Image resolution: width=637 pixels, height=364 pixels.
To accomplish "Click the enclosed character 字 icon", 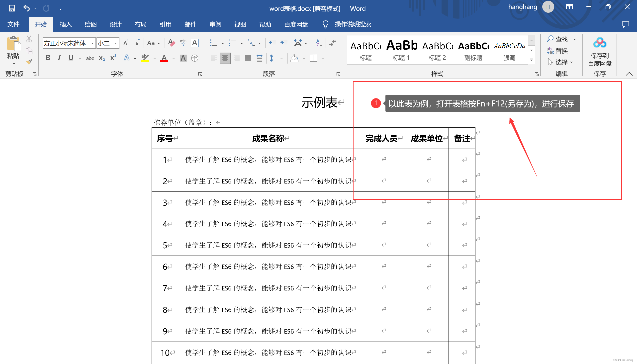I will point(194,58).
